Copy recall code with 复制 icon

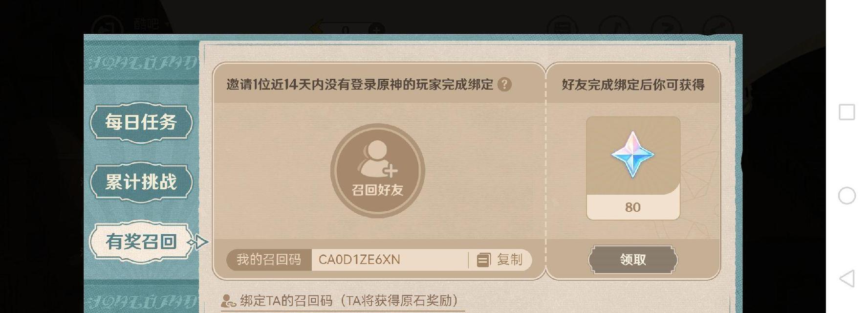click(x=500, y=260)
